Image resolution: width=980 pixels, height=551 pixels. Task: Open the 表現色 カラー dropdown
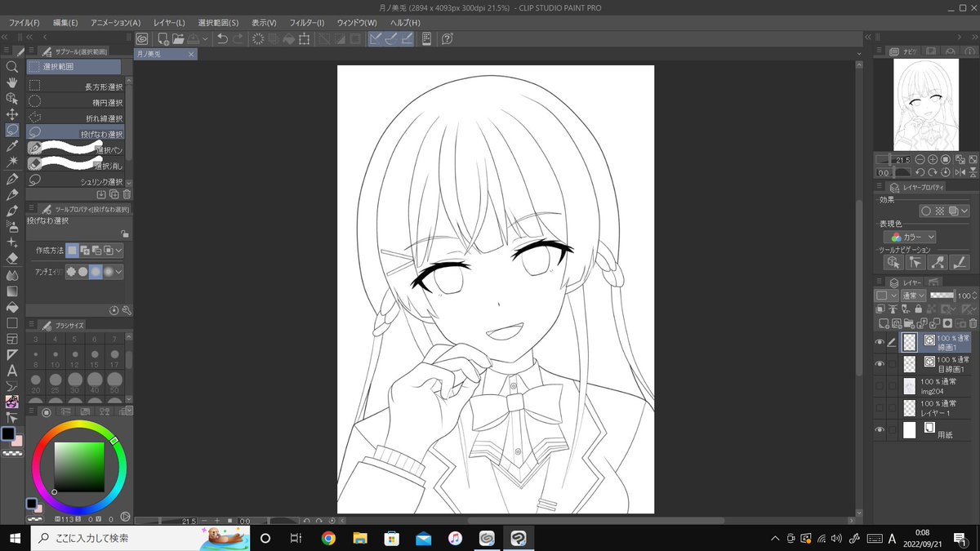tap(910, 237)
